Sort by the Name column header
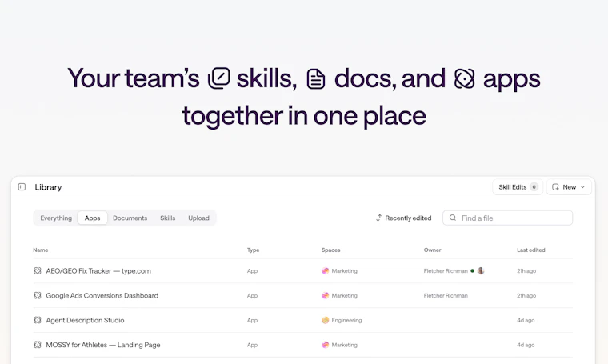Viewport: 608px width, 364px height. point(40,250)
